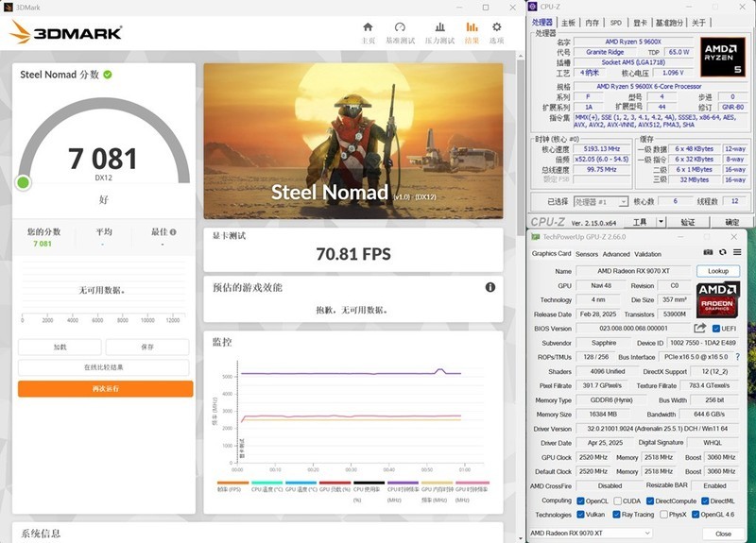Toggle the DirectML checkbox

tap(705, 501)
